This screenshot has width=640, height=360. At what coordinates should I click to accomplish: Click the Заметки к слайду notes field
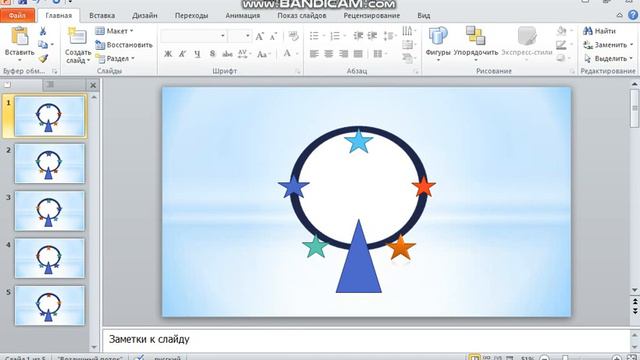coord(365,340)
